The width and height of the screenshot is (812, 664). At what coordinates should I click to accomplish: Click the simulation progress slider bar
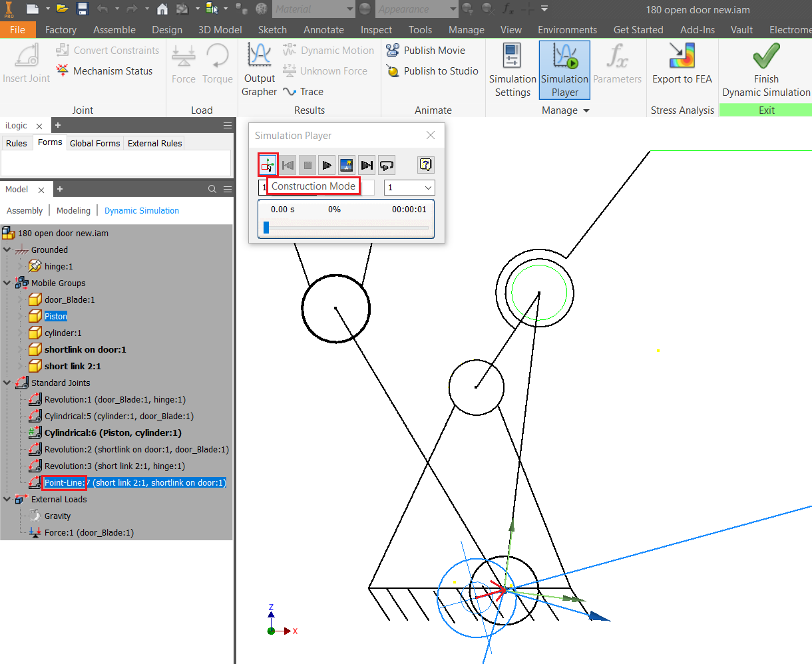pyautogui.click(x=345, y=227)
